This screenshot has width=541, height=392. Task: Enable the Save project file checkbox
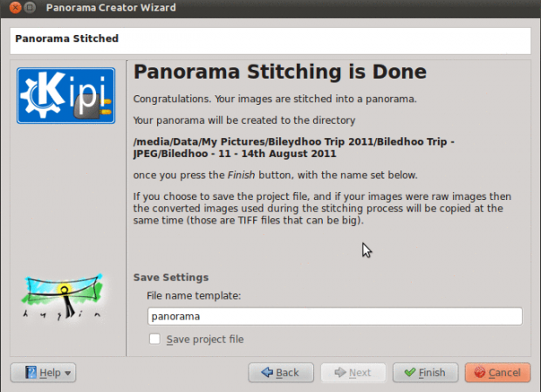coord(154,339)
